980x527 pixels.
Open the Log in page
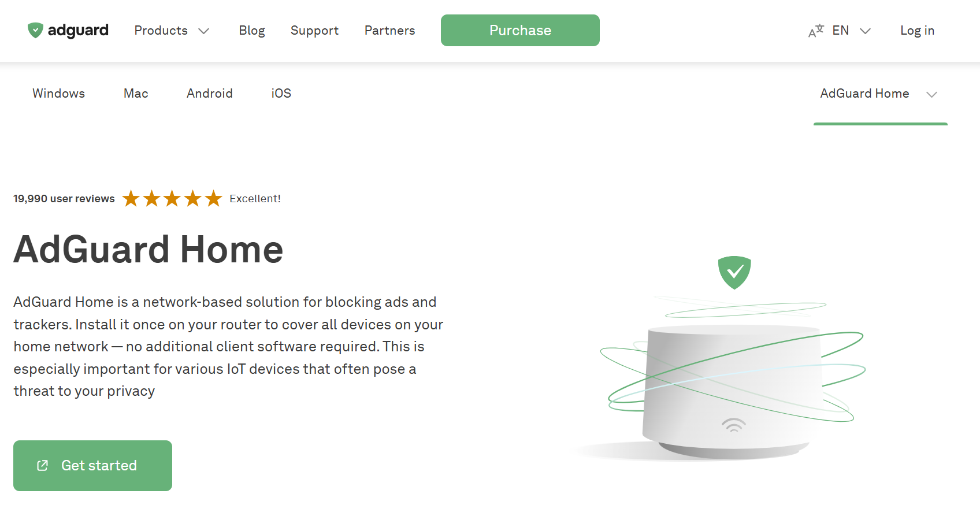pyautogui.click(x=917, y=31)
